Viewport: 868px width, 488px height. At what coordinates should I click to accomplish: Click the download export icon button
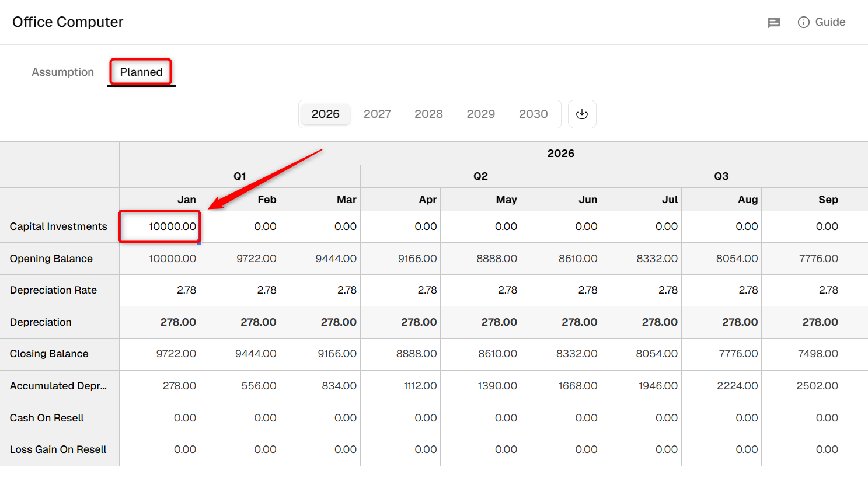coord(582,114)
